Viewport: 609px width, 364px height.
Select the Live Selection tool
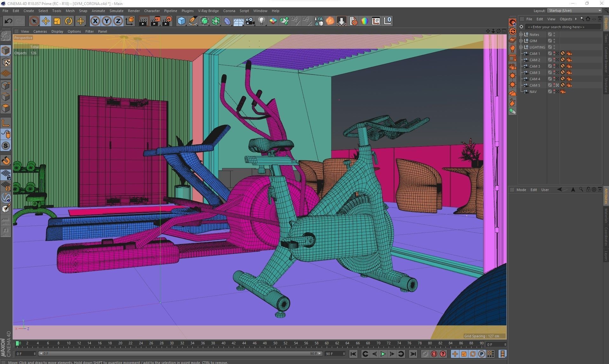34,21
